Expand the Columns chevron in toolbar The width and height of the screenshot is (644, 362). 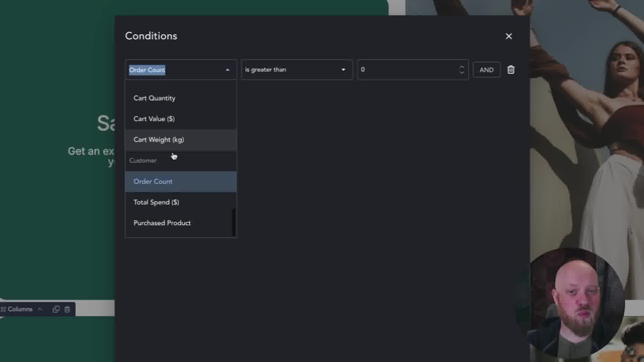click(x=40, y=309)
